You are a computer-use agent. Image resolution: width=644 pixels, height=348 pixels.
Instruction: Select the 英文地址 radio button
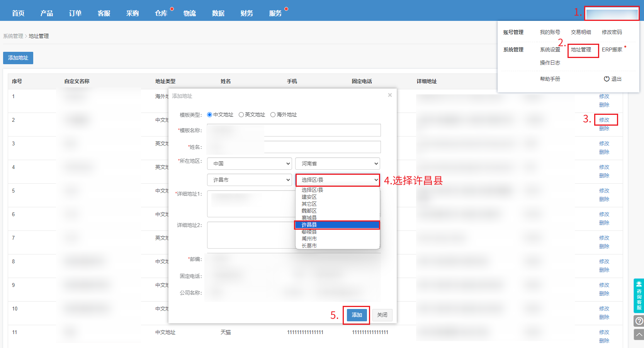coord(241,115)
